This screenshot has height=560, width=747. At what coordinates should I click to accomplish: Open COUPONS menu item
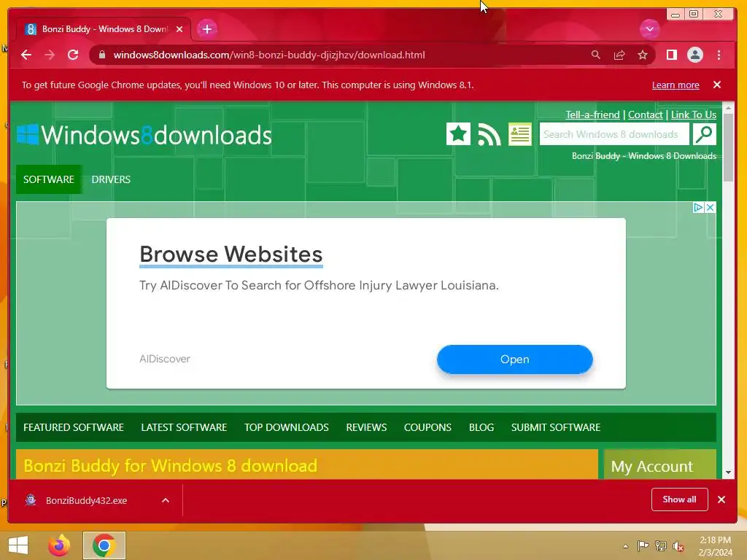tap(427, 427)
